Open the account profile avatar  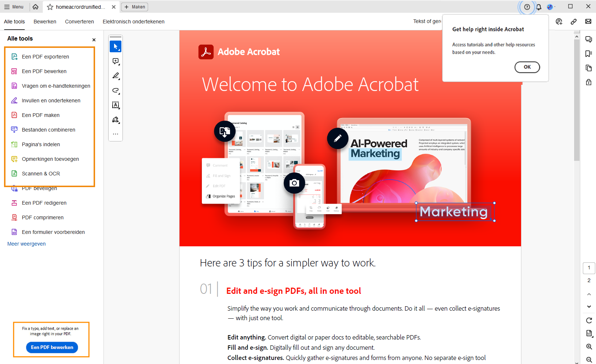pos(550,7)
